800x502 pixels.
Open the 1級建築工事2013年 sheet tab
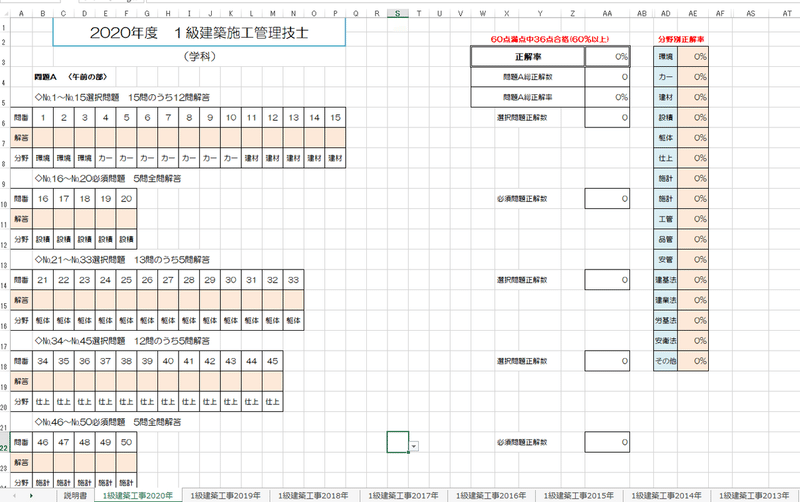pyautogui.click(x=754, y=496)
